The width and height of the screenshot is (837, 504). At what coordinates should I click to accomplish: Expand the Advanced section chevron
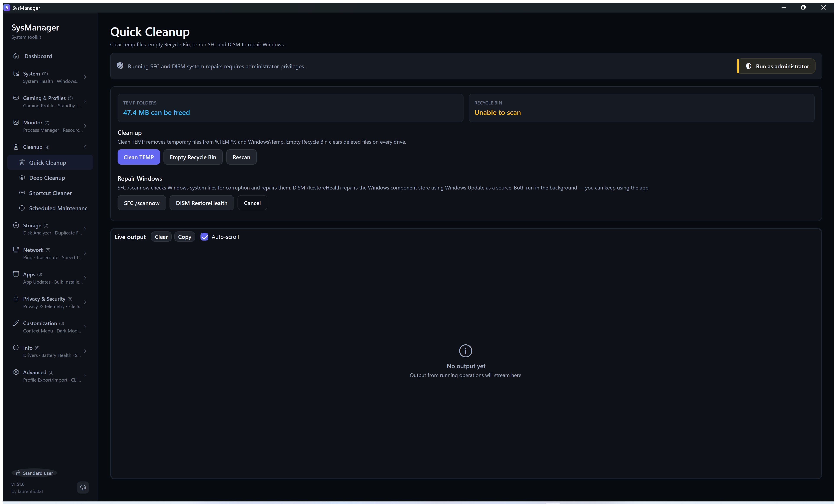point(85,376)
